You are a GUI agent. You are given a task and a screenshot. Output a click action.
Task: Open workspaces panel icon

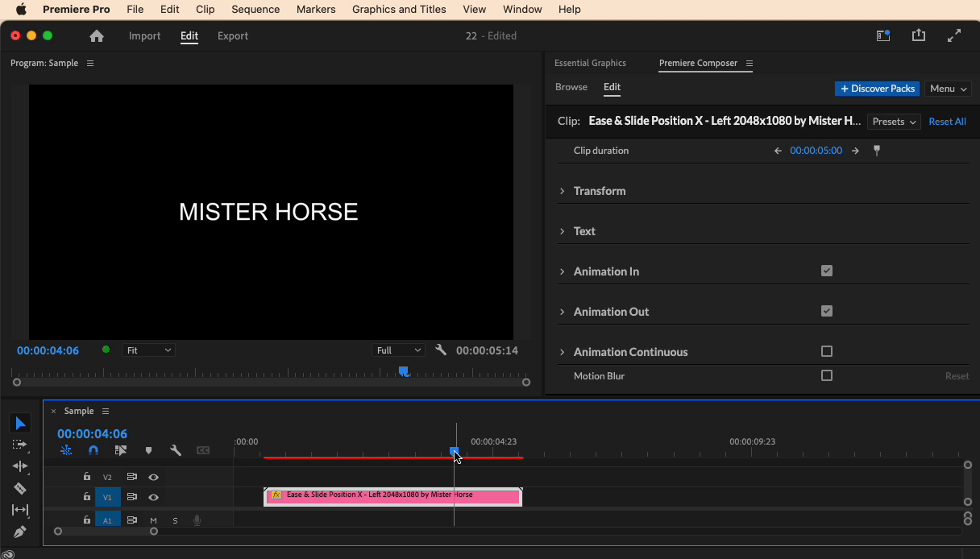click(x=883, y=35)
